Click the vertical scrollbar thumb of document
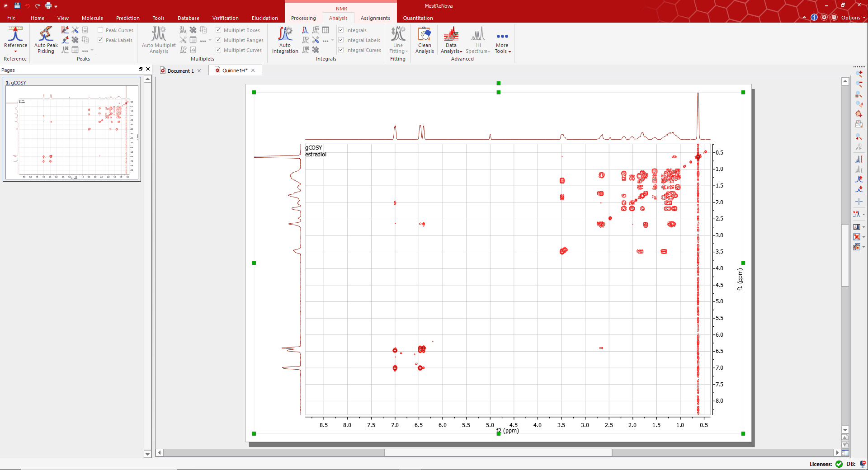 (845, 255)
